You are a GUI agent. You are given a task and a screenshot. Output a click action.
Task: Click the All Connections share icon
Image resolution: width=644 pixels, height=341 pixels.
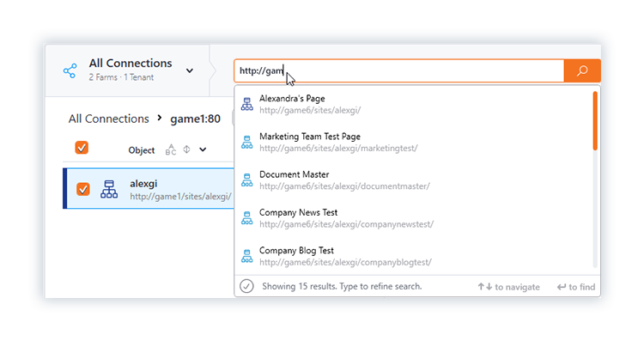(70, 70)
